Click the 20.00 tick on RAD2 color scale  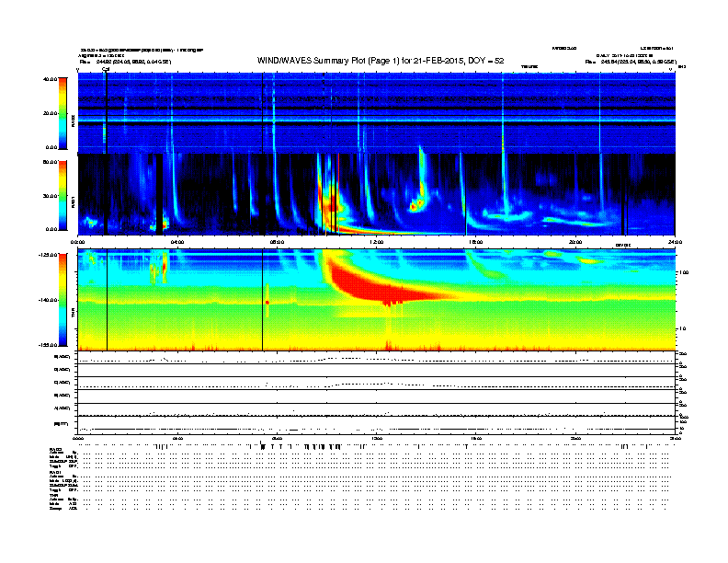tap(50, 113)
